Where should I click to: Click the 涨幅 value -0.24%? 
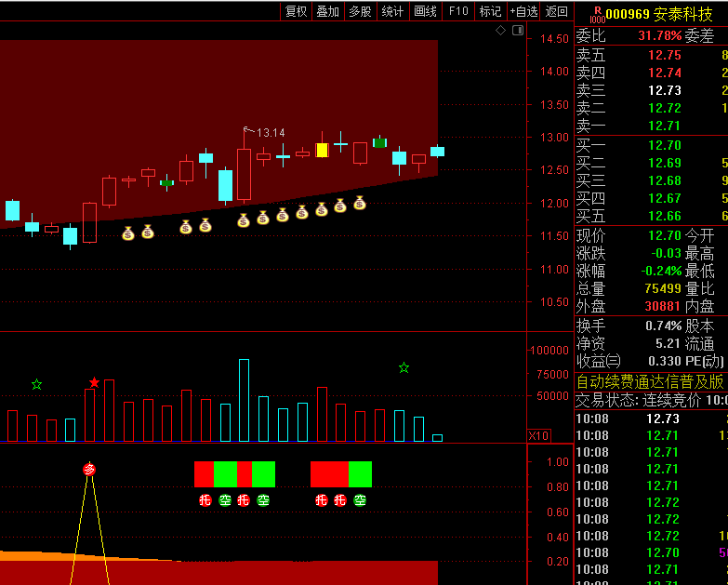click(x=662, y=271)
